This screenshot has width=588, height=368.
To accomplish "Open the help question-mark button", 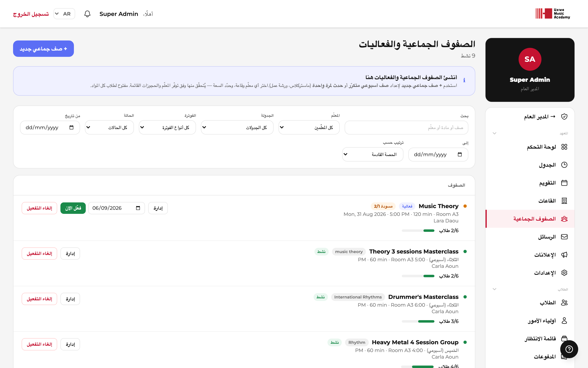I will 569,349.
